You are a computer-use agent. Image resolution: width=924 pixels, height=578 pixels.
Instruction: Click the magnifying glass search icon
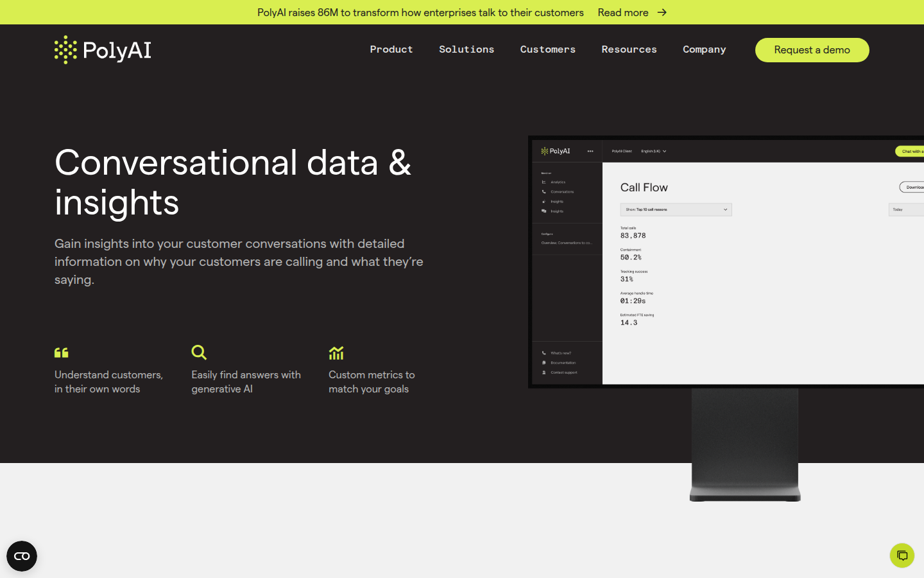click(199, 352)
